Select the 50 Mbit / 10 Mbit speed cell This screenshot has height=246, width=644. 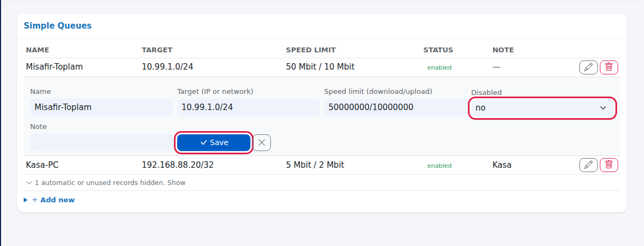[x=320, y=67]
